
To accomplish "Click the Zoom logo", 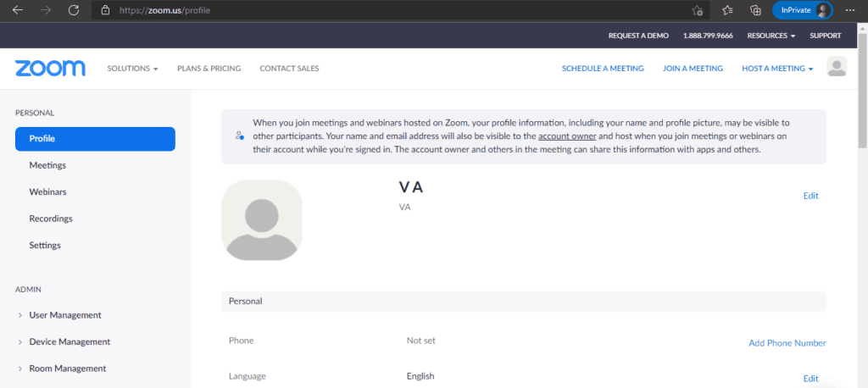I will point(50,68).
